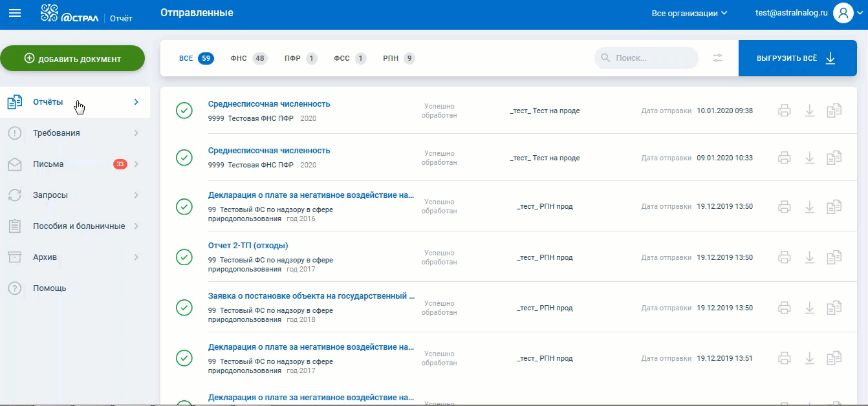The width and height of the screenshot is (868, 406).
Task: Click the date 19.12.2019 13:51
Action: point(724,358)
